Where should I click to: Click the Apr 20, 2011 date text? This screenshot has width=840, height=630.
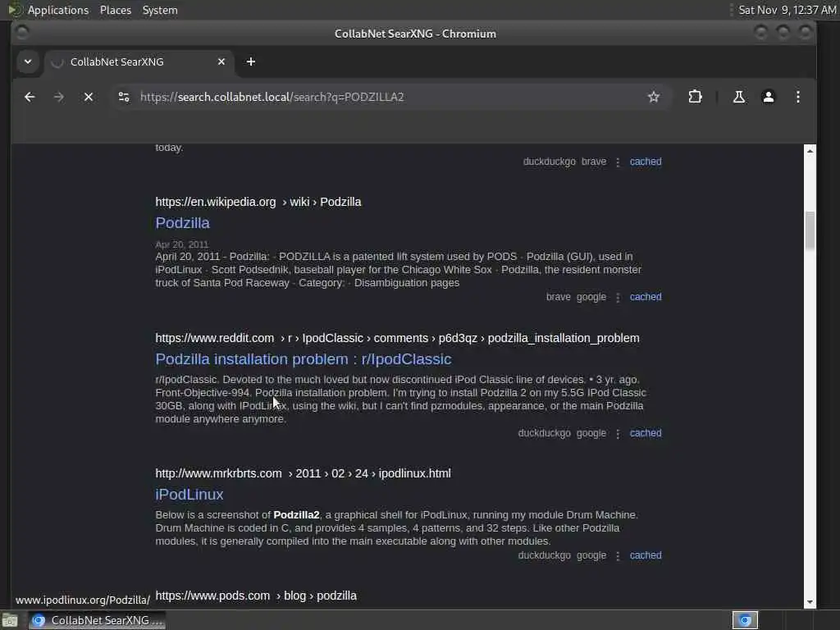tap(182, 244)
